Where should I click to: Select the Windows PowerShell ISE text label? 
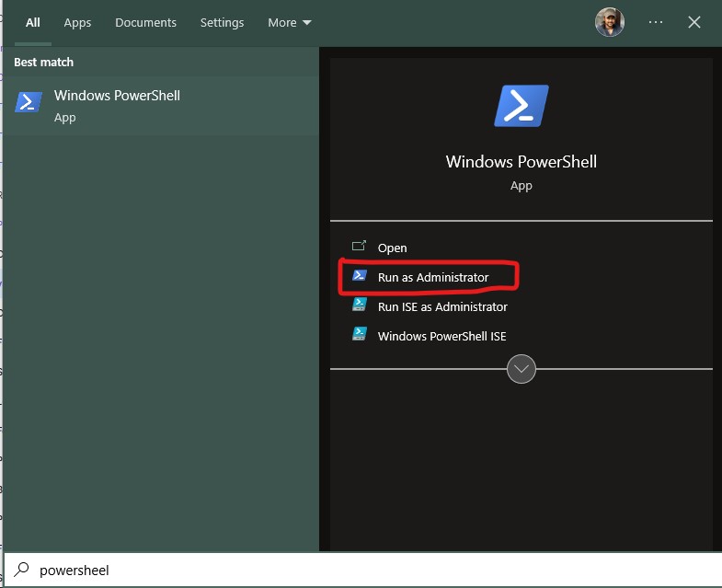coord(441,336)
